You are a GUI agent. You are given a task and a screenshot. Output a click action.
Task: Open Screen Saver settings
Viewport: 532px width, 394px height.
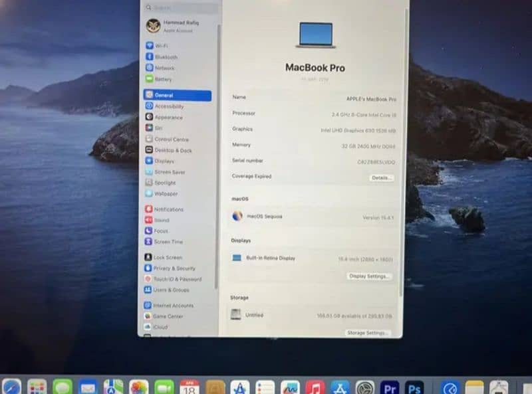pyautogui.click(x=165, y=172)
